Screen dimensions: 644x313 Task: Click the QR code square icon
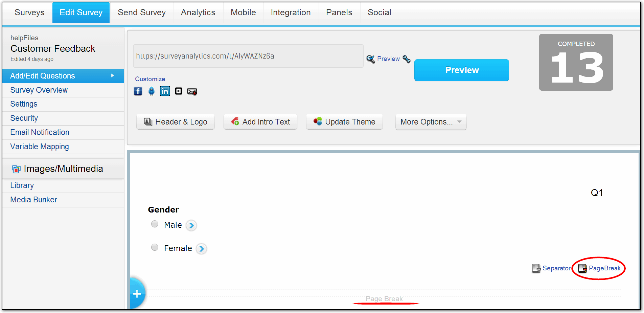(x=179, y=91)
